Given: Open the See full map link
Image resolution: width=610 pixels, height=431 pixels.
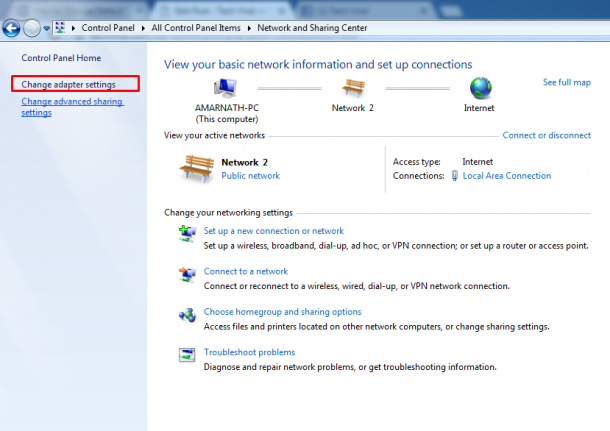Looking at the screenshot, I should pyautogui.click(x=566, y=82).
